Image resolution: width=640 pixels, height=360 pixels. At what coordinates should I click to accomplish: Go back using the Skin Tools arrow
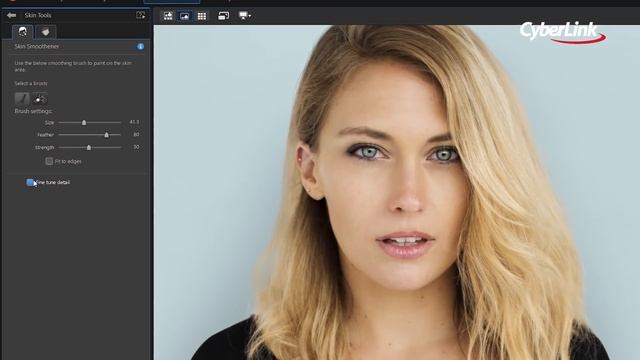tap(11, 15)
